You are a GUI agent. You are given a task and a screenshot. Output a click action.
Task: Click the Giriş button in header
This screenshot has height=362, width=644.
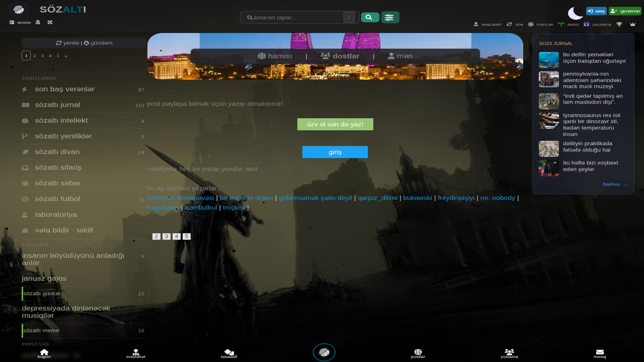[596, 11]
